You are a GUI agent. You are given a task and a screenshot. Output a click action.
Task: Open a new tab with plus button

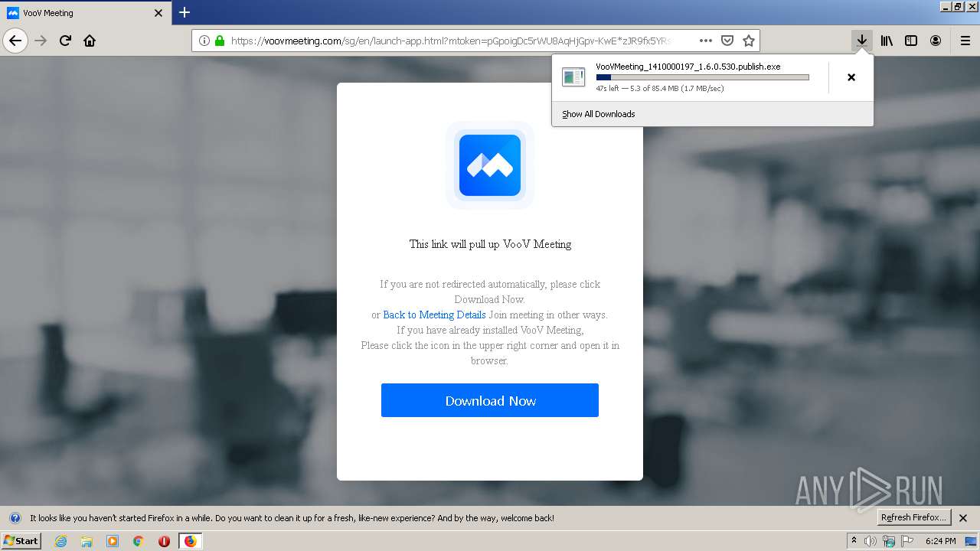185,12
